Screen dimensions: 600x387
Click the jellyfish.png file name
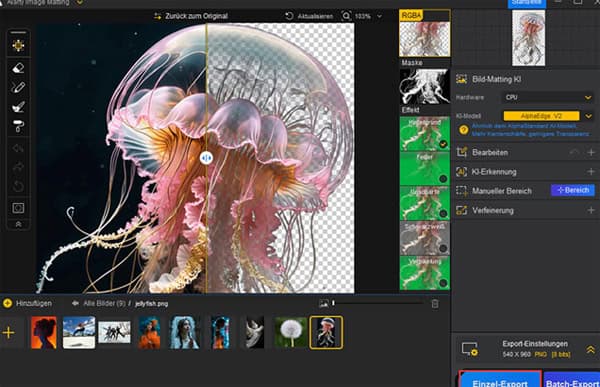tap(152, 304)
